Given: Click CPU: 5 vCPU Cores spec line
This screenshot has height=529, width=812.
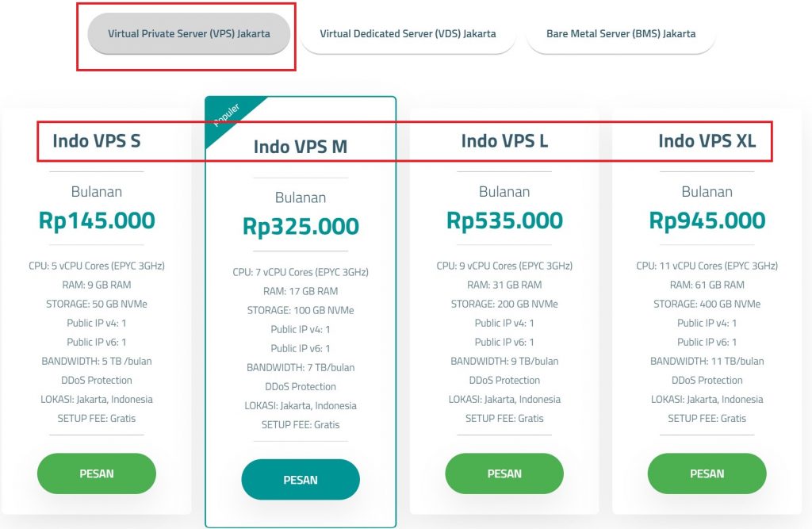Looking at the screenshot, I should [x=97, y=266].
